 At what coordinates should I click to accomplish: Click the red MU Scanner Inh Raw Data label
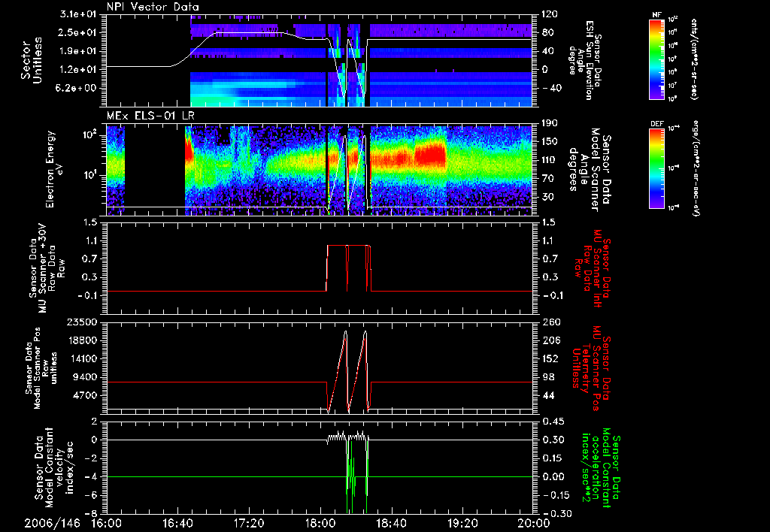pos(593,268)
